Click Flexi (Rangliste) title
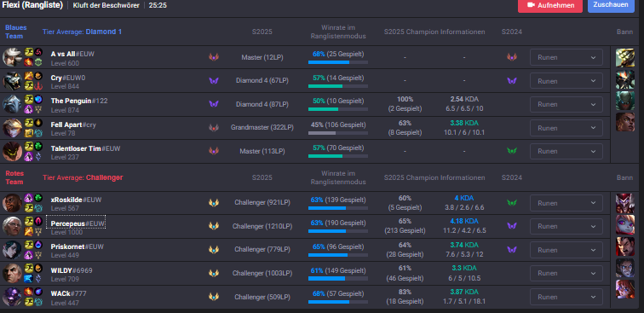This screenshot has width=644, height=313. [32, 5]
